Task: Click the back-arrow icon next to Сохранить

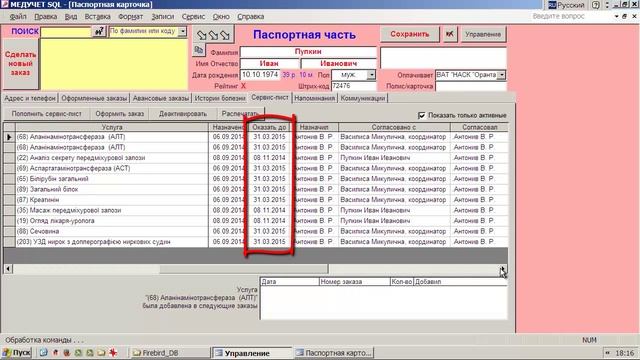Action: pos(449,34)
